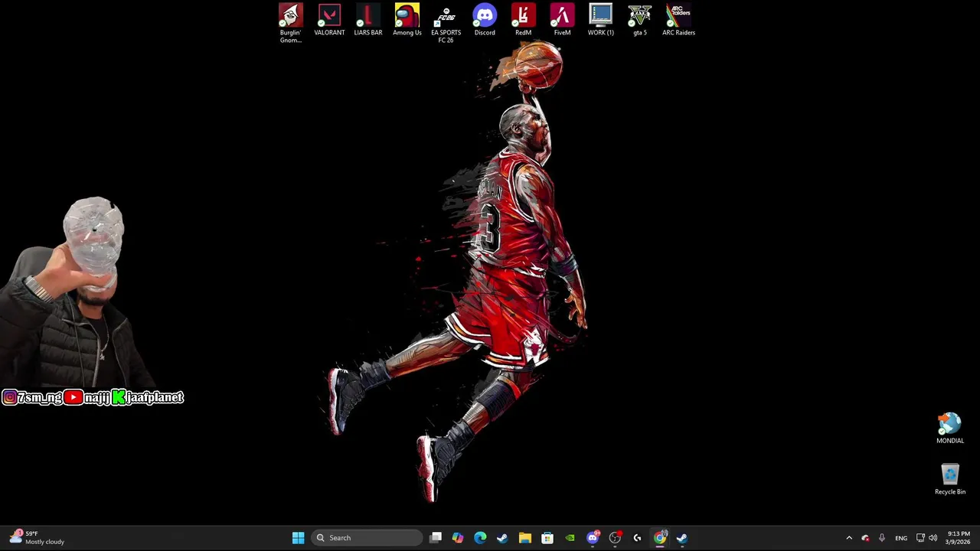Switch to Google Chrome on the taskbar
The width and height of the screenshot is (980, 551).
[660, 538]
